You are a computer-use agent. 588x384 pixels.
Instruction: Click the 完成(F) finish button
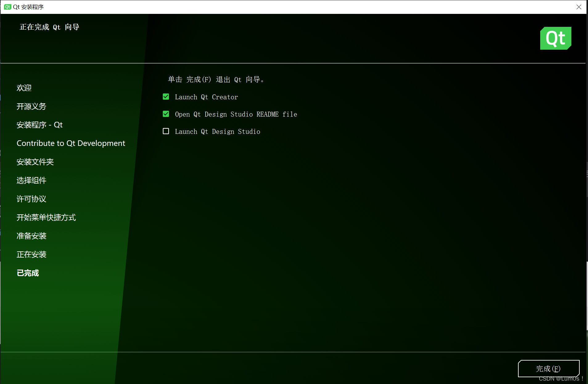point(549,369)
